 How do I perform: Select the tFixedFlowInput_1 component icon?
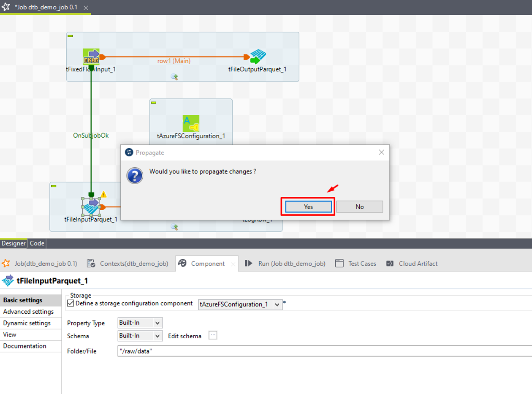(x=91, y=57)
